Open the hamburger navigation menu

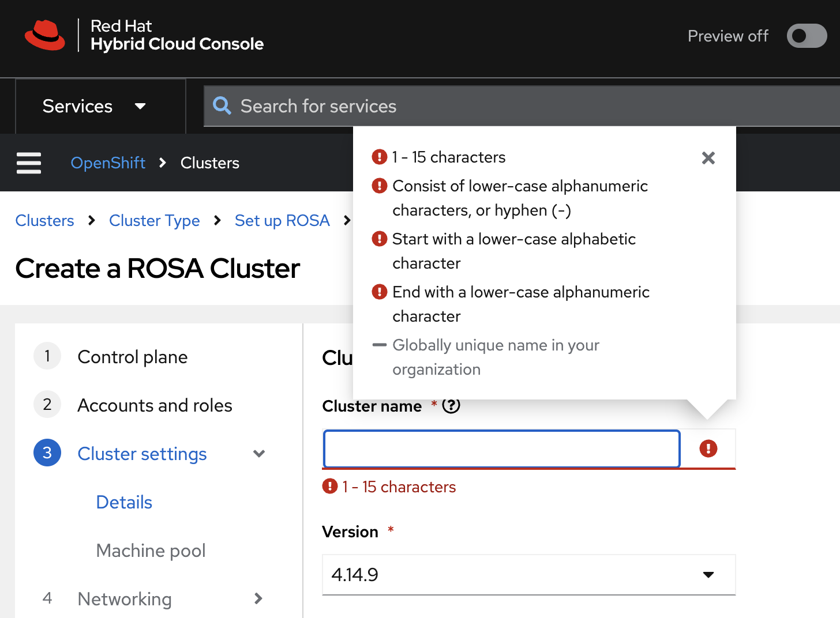[x=29, y=163]
